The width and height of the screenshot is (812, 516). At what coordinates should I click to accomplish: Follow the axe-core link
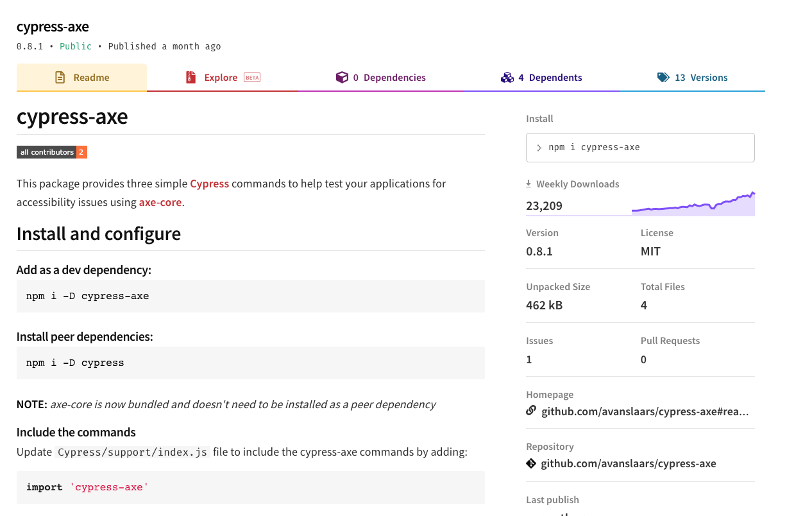160,202
